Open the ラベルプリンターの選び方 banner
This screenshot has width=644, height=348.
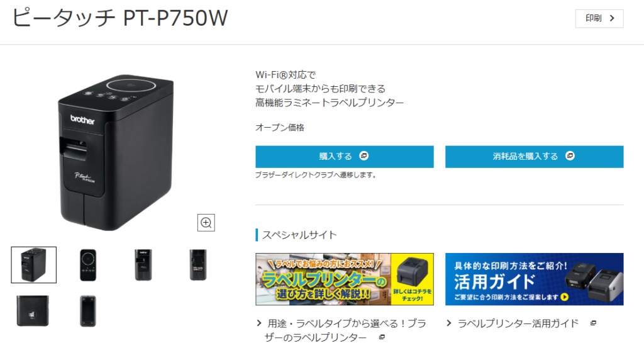[x=345, y=279]
